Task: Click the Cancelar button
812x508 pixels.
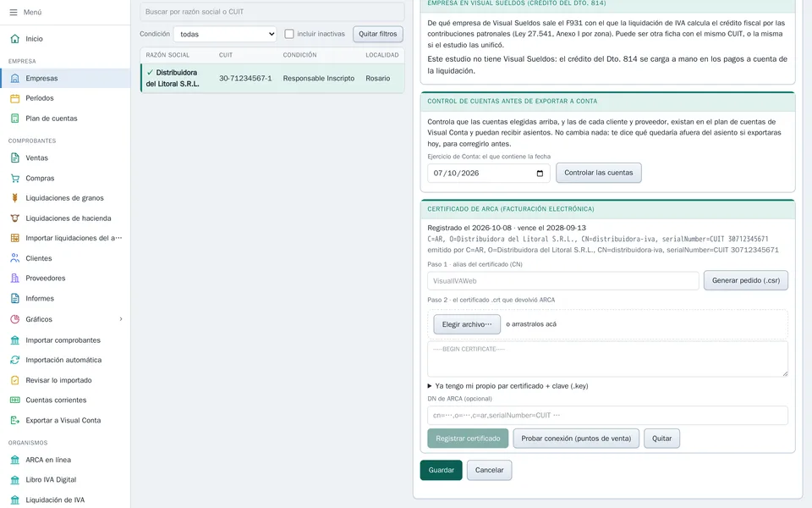Action: point(490,470)
